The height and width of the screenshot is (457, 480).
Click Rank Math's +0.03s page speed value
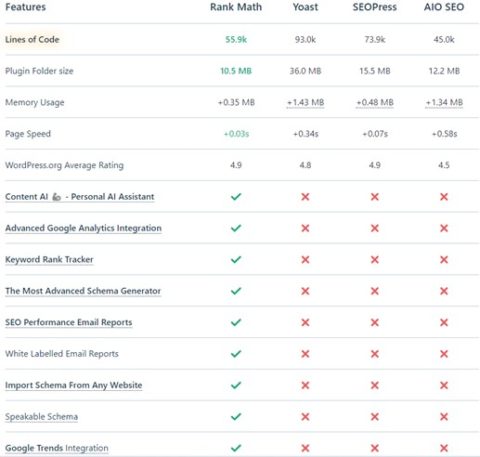pyautogui.click(x=236, y=134)
